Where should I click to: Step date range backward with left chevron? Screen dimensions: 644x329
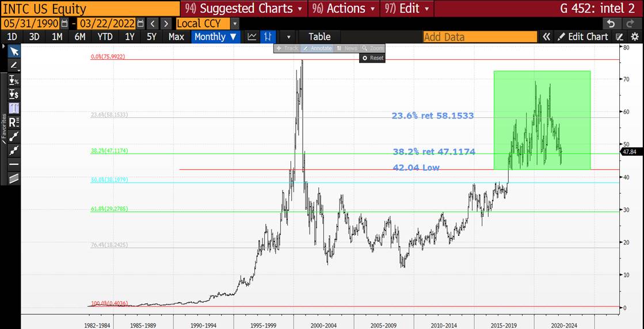coord(153,24)
